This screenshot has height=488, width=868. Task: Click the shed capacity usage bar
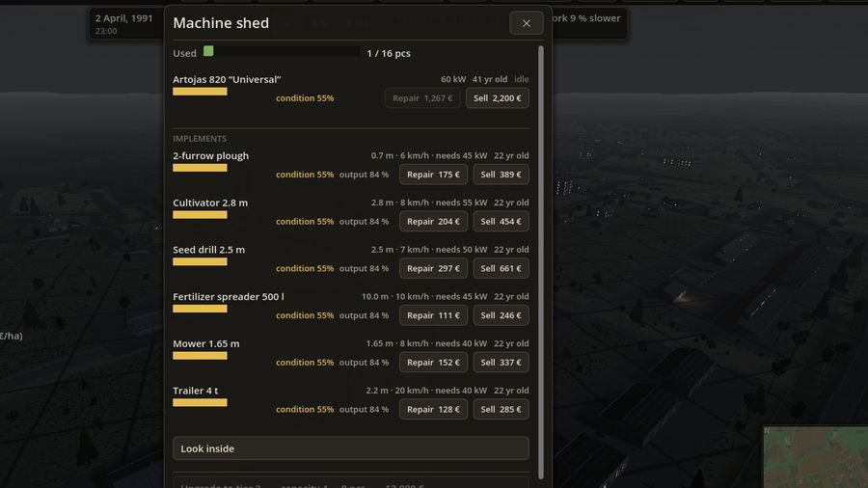[x=282, y=51]
